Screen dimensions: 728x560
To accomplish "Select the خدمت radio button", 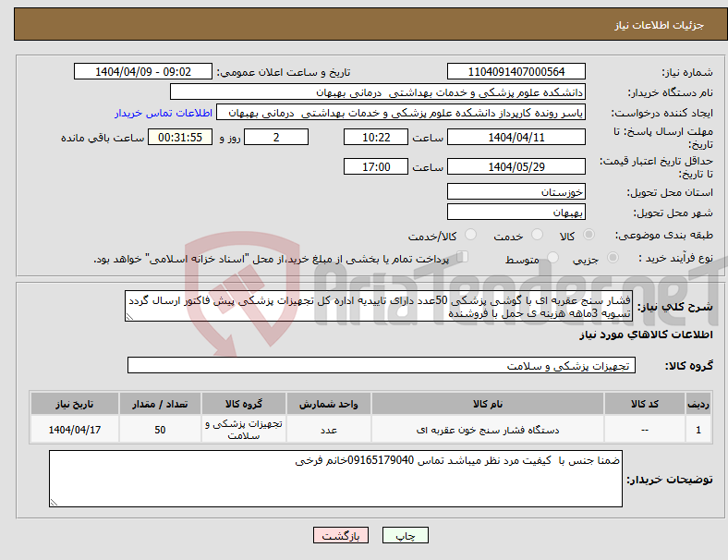I will tap(537, 235).
